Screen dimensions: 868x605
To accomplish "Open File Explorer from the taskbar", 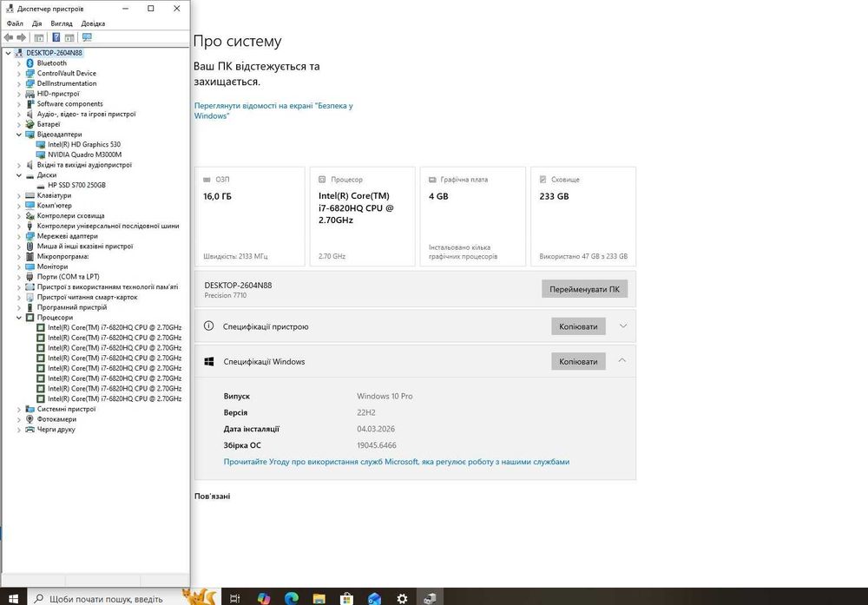I will [x=319, y=598].
